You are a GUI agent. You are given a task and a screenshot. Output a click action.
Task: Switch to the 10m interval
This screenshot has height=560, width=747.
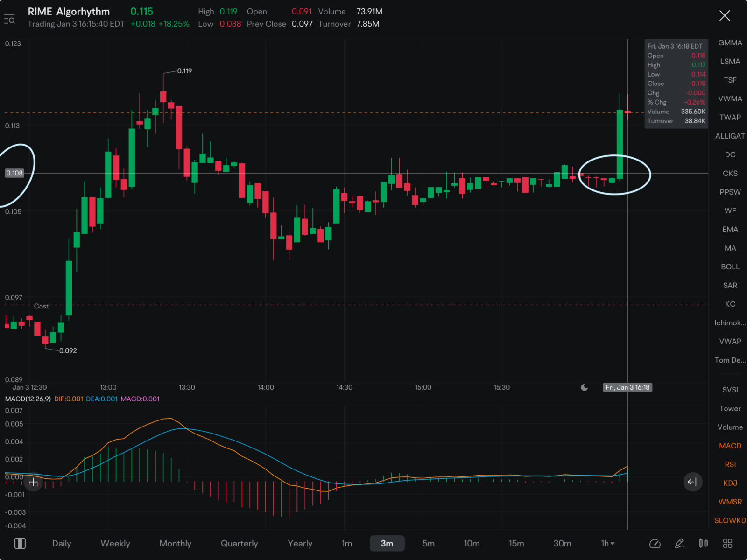tap(472, 543)
